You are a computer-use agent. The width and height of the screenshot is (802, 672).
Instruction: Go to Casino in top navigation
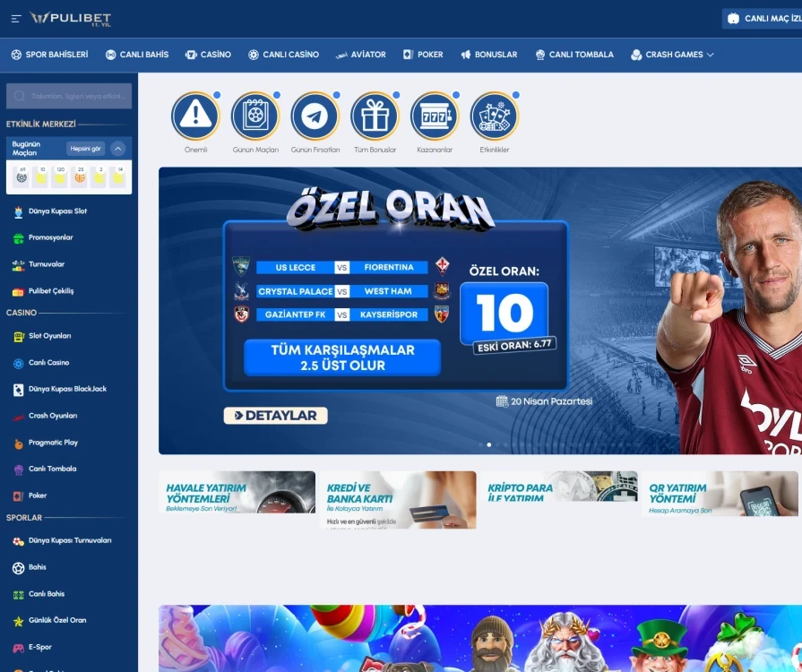click(208, 55)
